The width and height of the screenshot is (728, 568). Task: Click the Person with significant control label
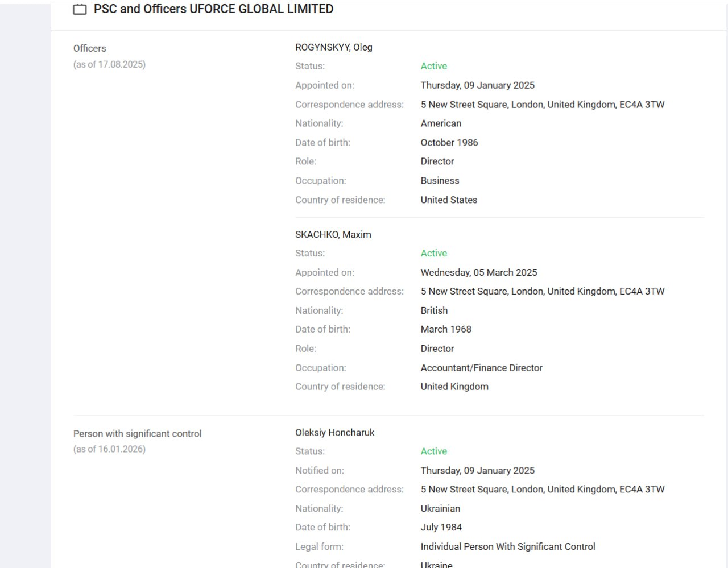[x=138, y=434]
